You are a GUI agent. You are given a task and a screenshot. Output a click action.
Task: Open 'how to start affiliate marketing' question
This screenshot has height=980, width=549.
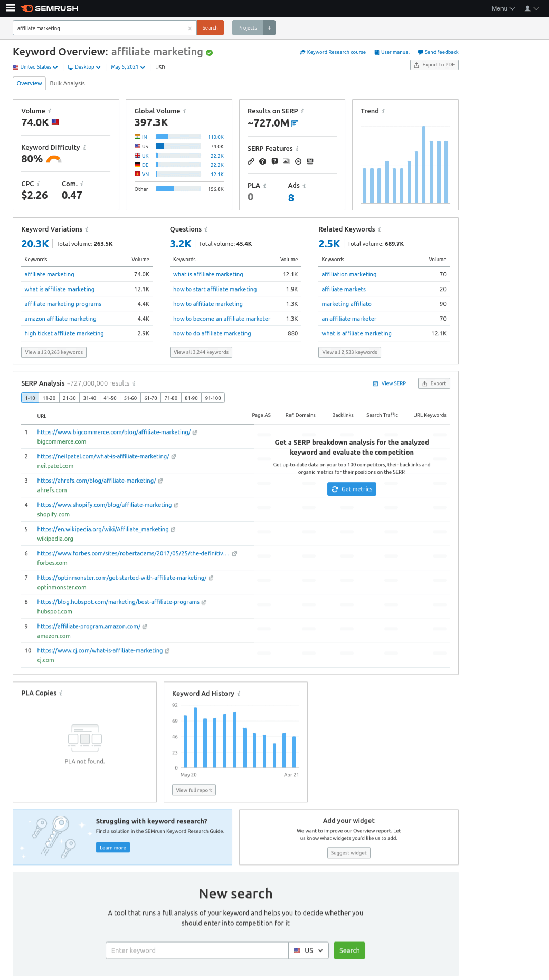point(215,290)
